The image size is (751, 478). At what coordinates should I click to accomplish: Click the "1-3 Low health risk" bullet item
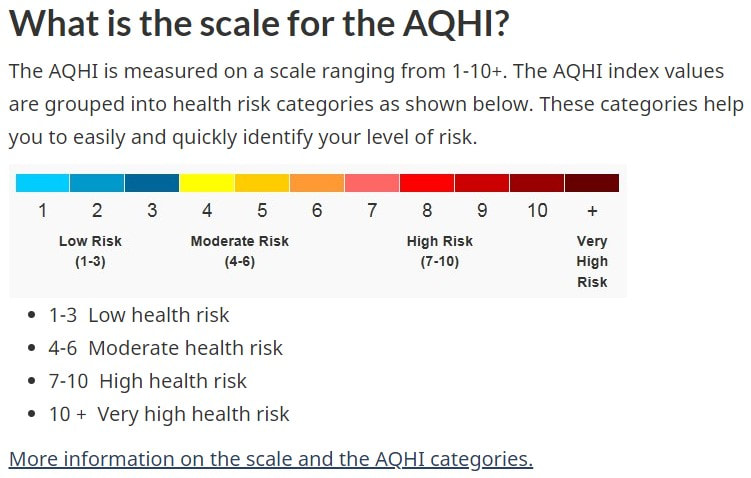[x=139, y=315]
